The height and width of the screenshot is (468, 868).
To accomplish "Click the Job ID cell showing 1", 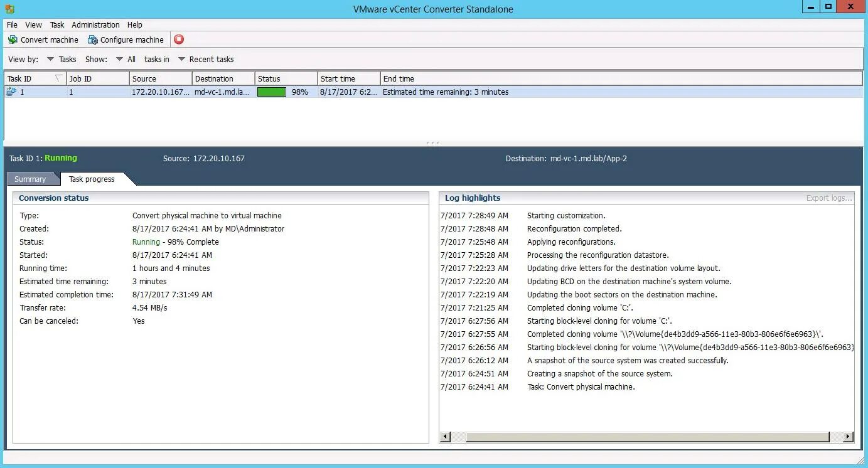I will 98,92.
